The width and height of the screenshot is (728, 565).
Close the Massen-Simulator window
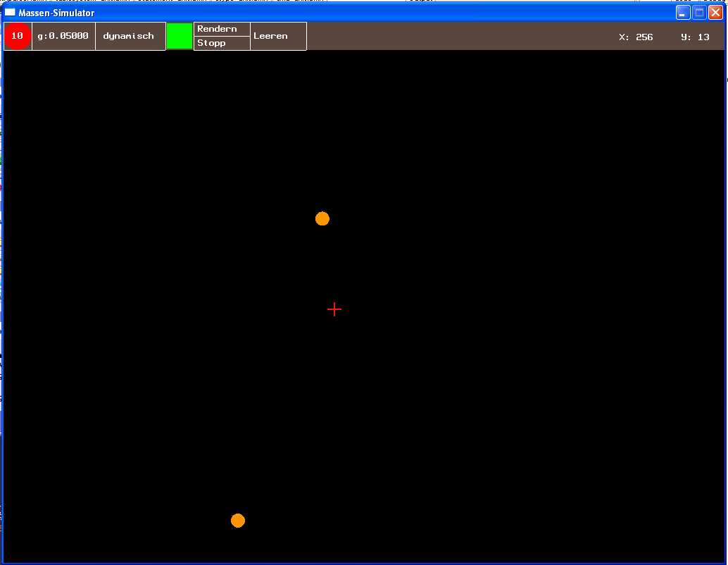click(715, 13)
